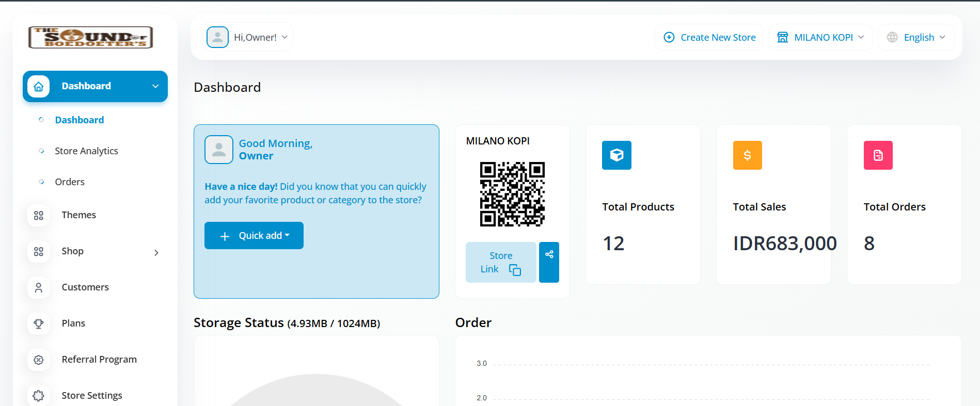Click the globe icon next to English
Viewport: 980px width, 406px height.
click(x=892, y=37)
